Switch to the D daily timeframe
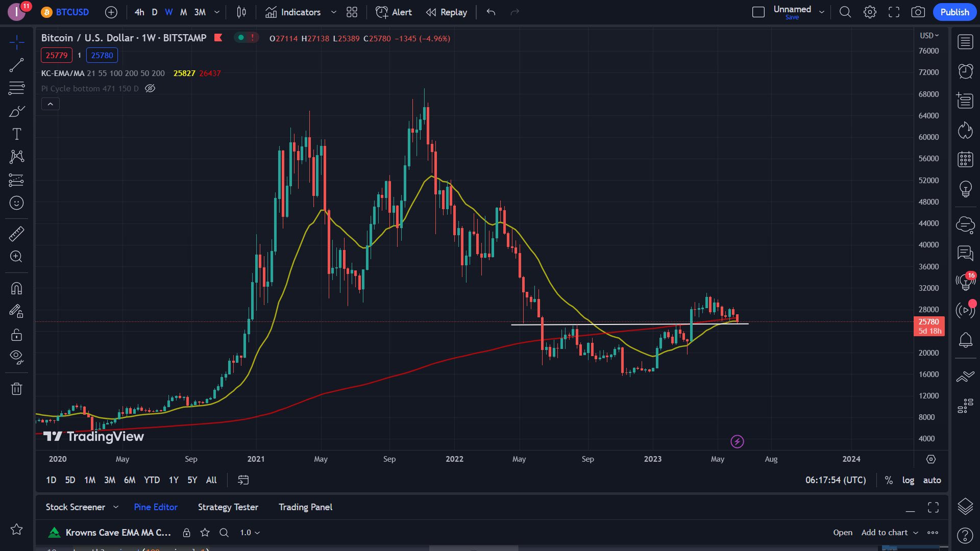The width and height of the screenshot is (980, 551). click(x=154, y=12)
